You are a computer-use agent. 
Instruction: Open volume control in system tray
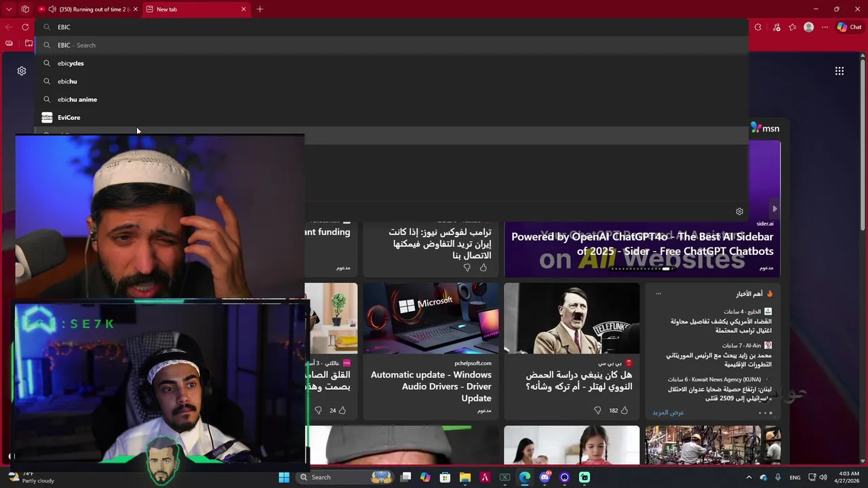[823, 477]
